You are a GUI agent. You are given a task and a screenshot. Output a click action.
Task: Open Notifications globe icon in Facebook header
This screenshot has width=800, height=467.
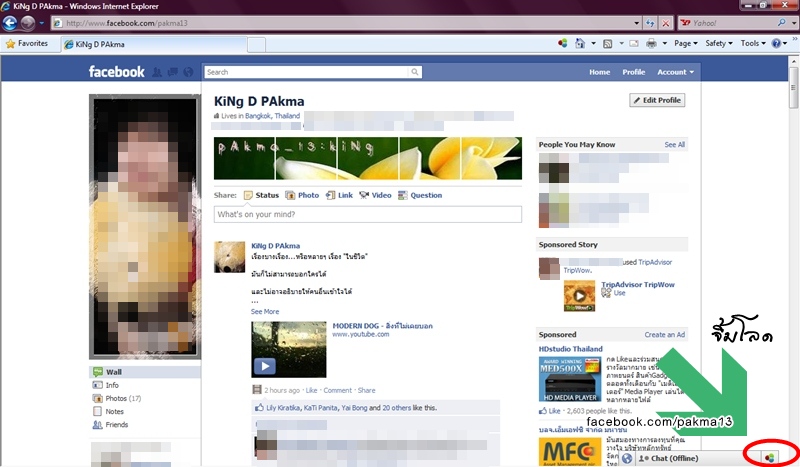tap(188, 72)
